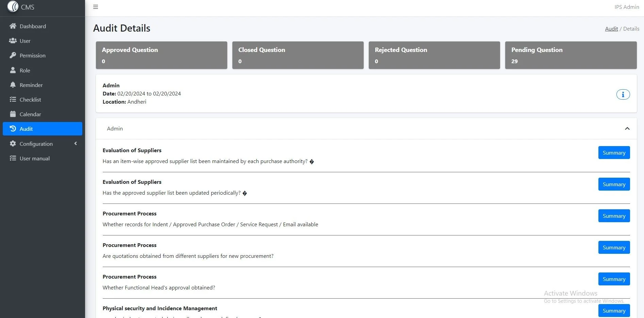Click the Location: Andheri text
This screenshot has height=318, width=644.
(x=125, y=102)
